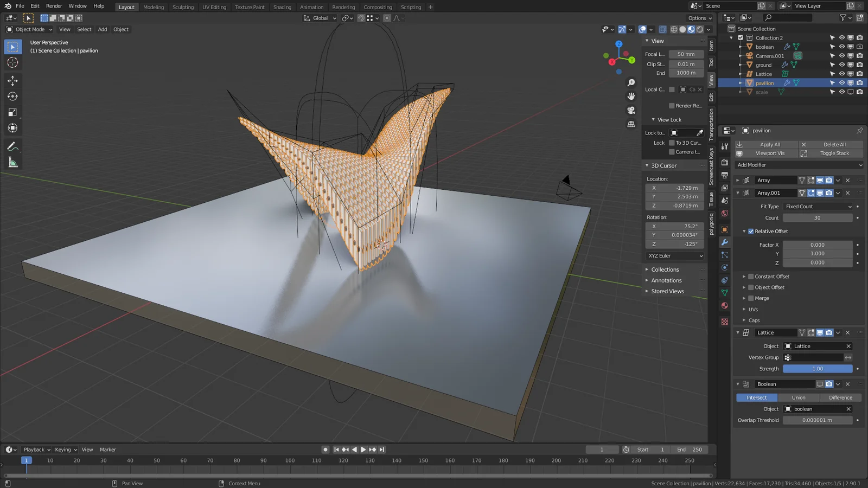The image size is (868, 488).
Task: Switch the Boolean operation to Union
Action: (x=798, y=397)
